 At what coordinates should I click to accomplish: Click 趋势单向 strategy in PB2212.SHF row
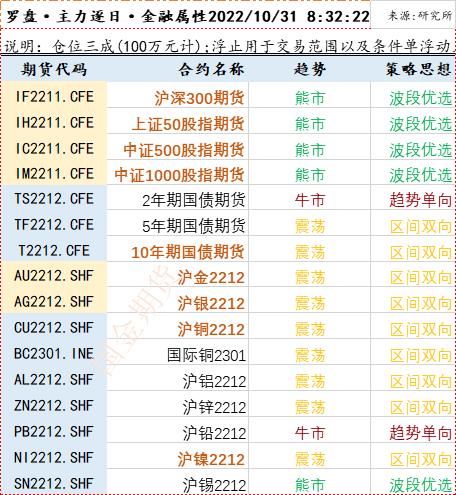(x=421, y=433)
